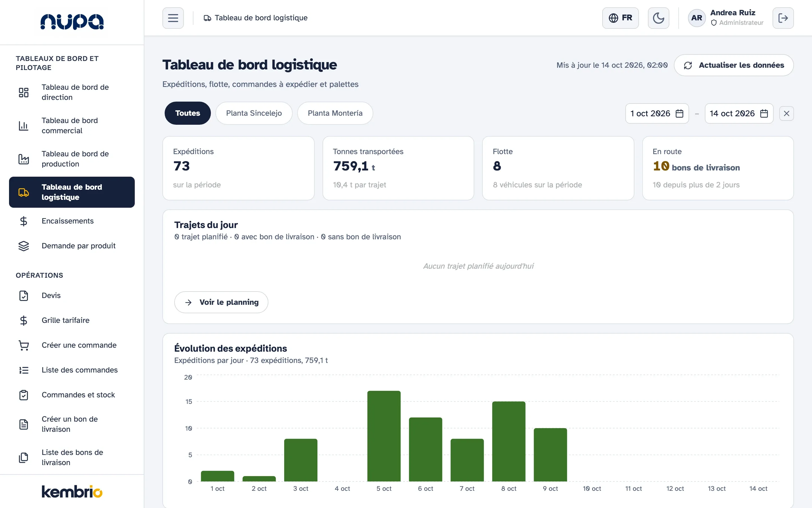Open the 14 oct 2026 end date picker
The height and width of the screenshot is (508, 812).
click(x=739, y=113)
